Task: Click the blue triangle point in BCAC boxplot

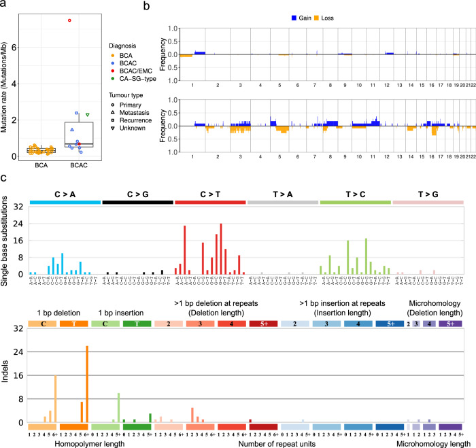Action: 72,130
